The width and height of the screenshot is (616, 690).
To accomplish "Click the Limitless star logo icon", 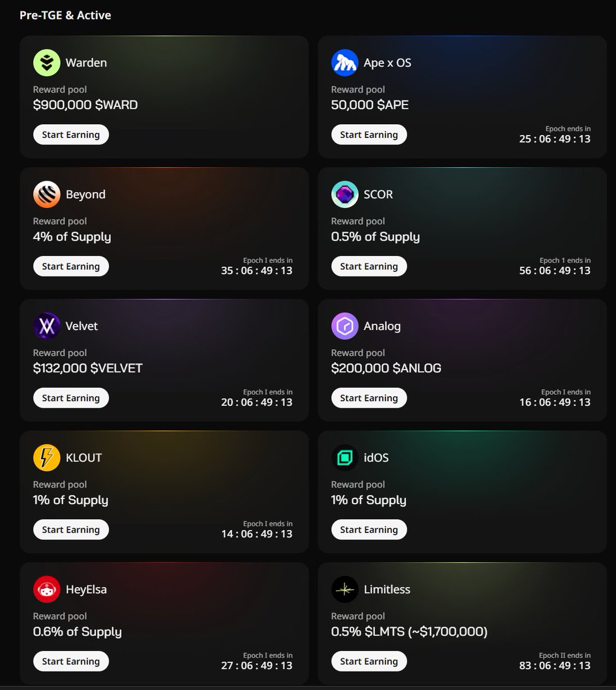I will click(345, 589).
